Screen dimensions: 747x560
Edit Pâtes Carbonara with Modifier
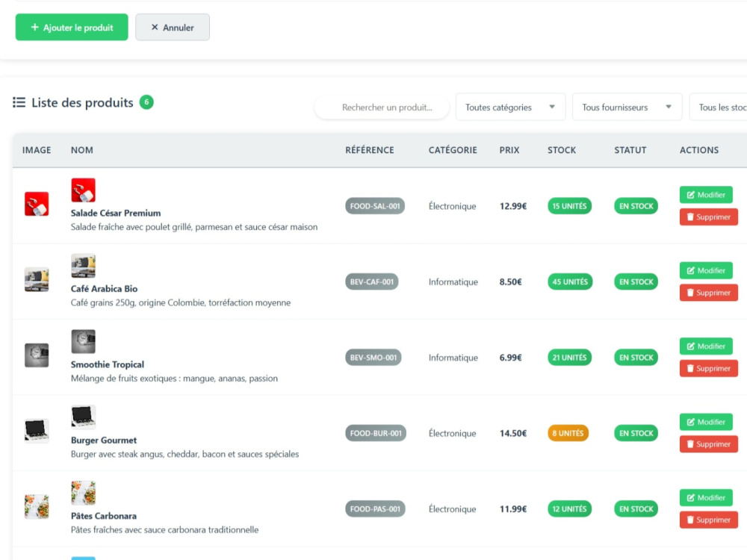tap(706, 497)
